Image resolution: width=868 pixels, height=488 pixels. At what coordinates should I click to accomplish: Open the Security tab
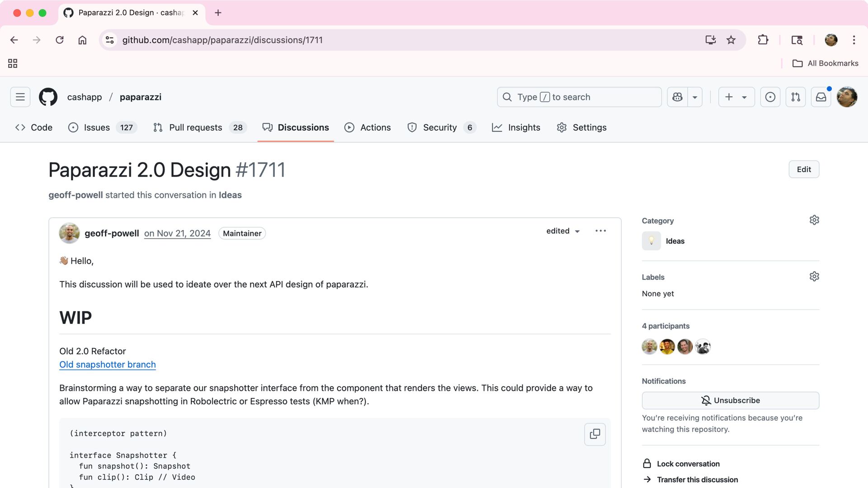point(442,127)
